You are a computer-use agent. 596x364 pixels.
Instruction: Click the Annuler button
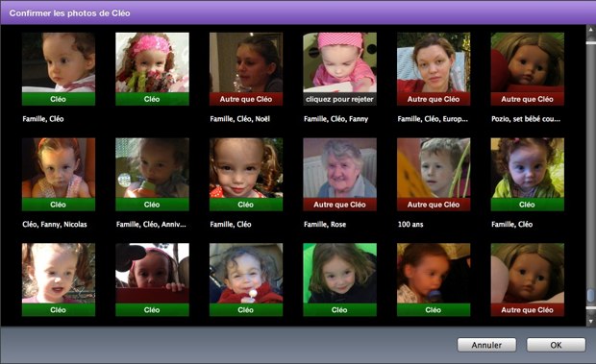point(486,345)
